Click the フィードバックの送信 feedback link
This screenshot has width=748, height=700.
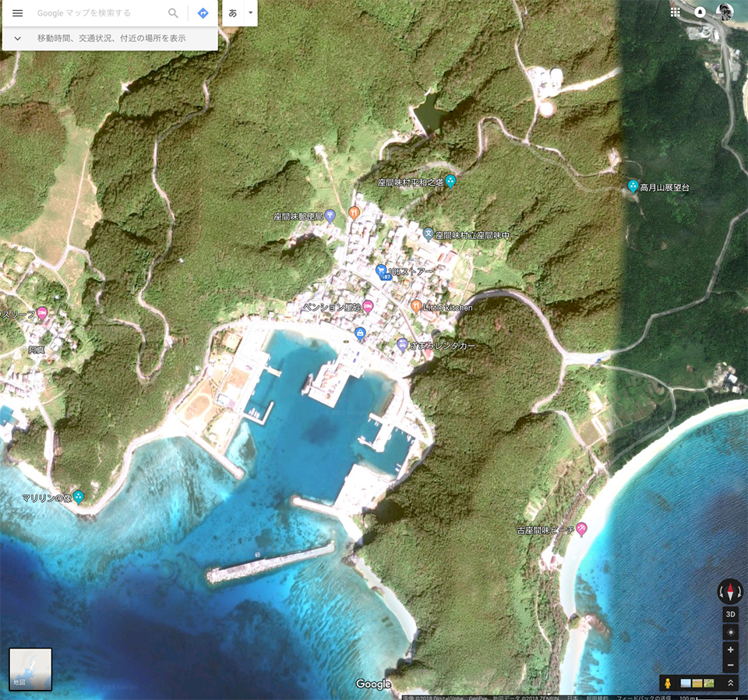[x=644, y=698]
